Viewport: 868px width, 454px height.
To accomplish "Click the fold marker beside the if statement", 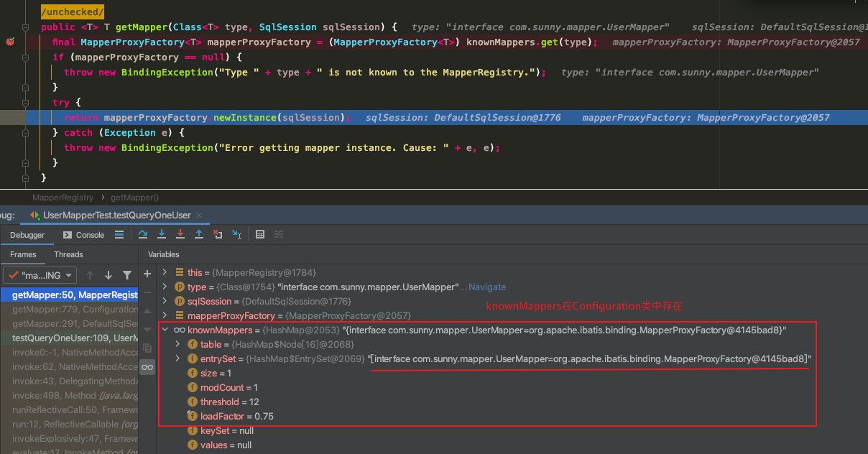I will (26, 57).
